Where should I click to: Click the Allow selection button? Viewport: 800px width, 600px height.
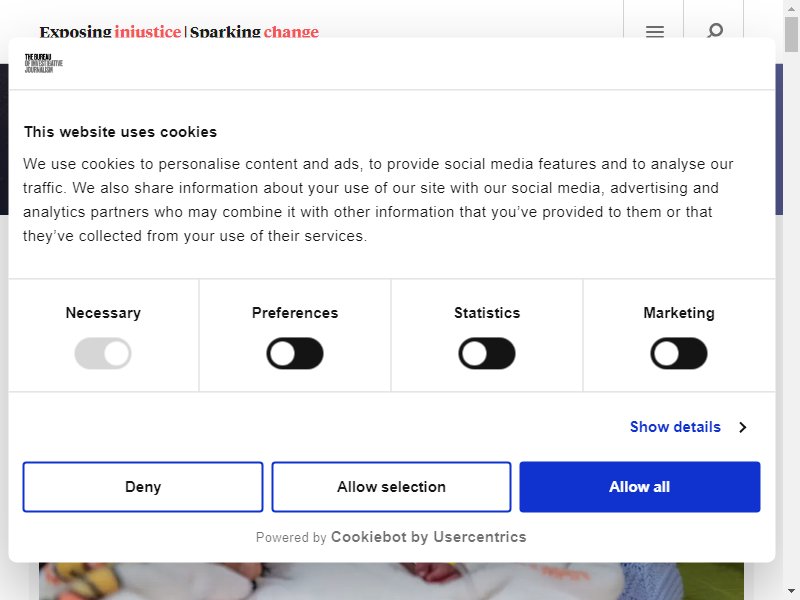click(x=391, y=487)
